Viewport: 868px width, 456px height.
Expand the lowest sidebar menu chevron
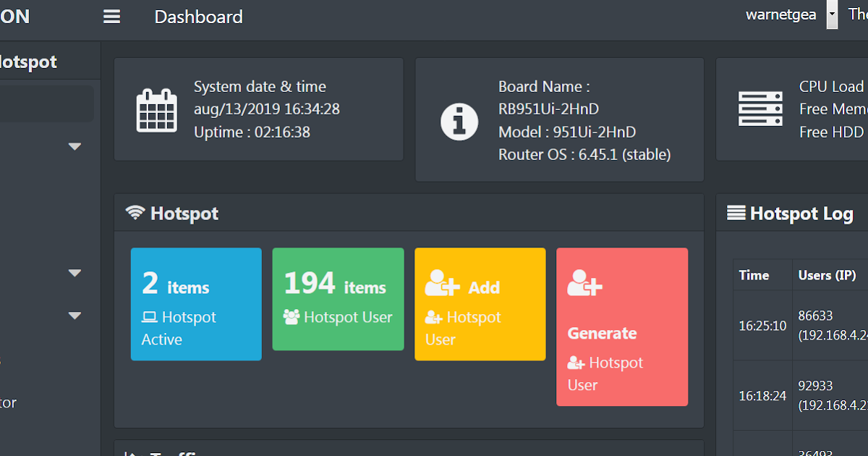[x=75, y=316]
